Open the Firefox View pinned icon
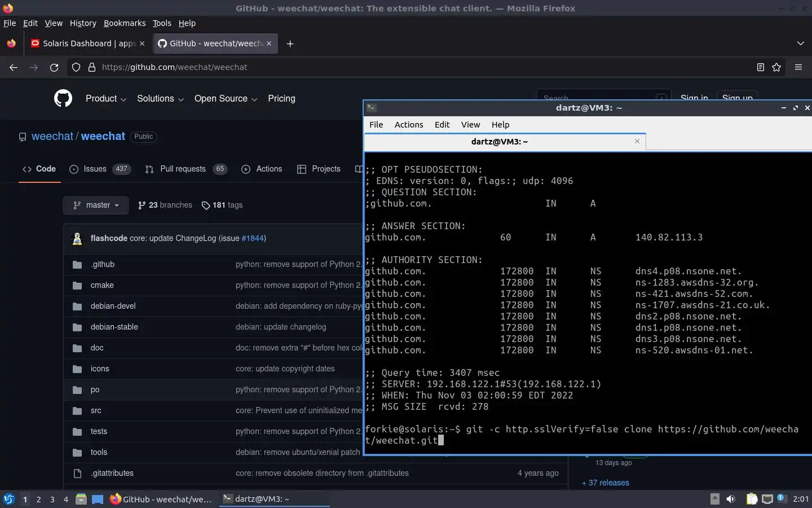This screenshot has height=508, width=812. tap(11, 43)
